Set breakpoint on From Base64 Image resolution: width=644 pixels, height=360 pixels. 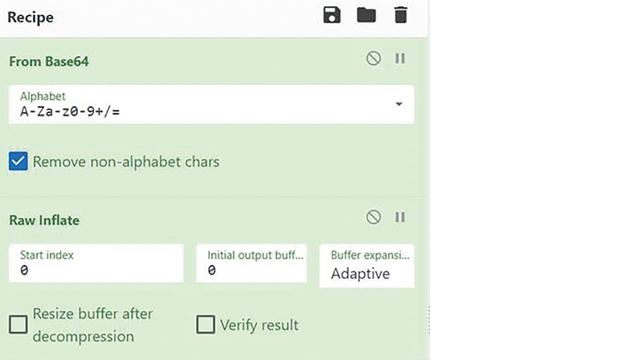pos(400,59)
